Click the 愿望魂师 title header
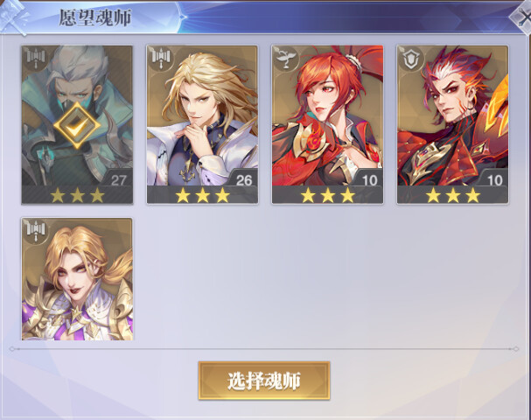This screenshot has height=420, width=531. (95, 17)
